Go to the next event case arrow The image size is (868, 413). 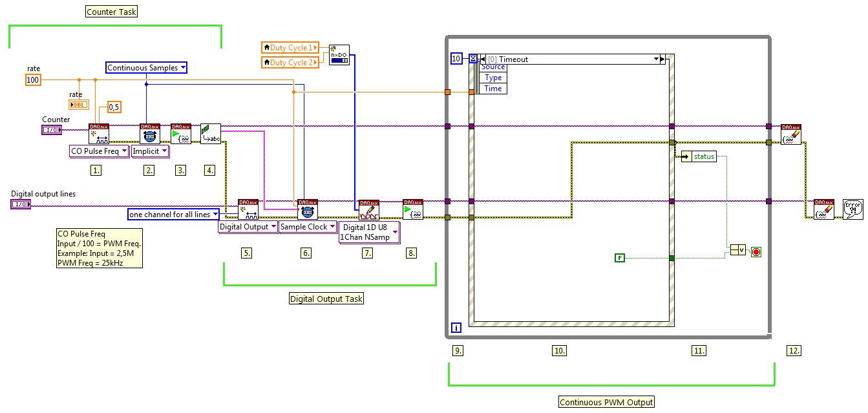[x=662, y=59]
